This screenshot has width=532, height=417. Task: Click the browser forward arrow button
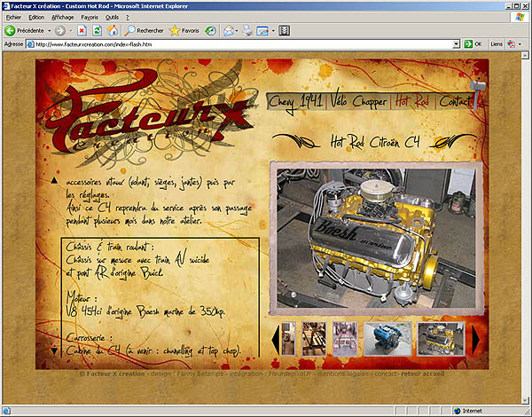(60, 30)
